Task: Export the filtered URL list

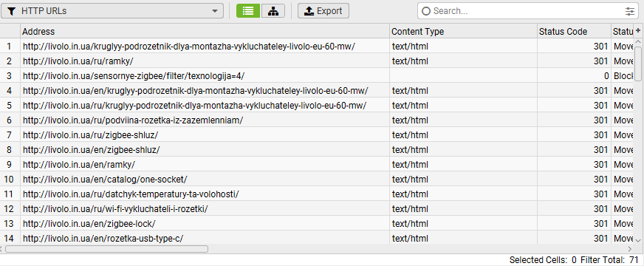Action: pos(323,10)
